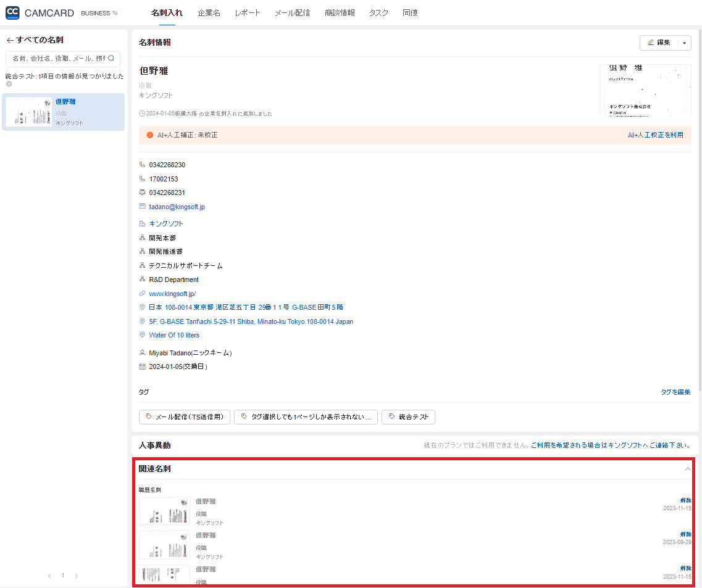Click phone icon next to 0342268230

point(143,164)
